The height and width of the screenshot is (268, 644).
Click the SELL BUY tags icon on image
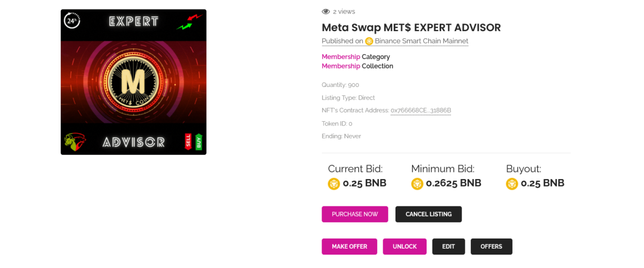point(193,142)
